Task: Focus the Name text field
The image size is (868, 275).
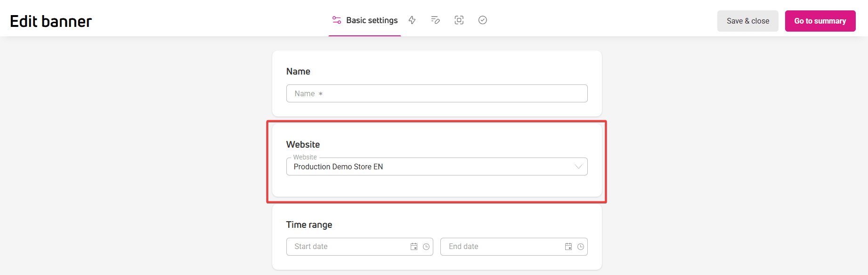Action: 437,93
